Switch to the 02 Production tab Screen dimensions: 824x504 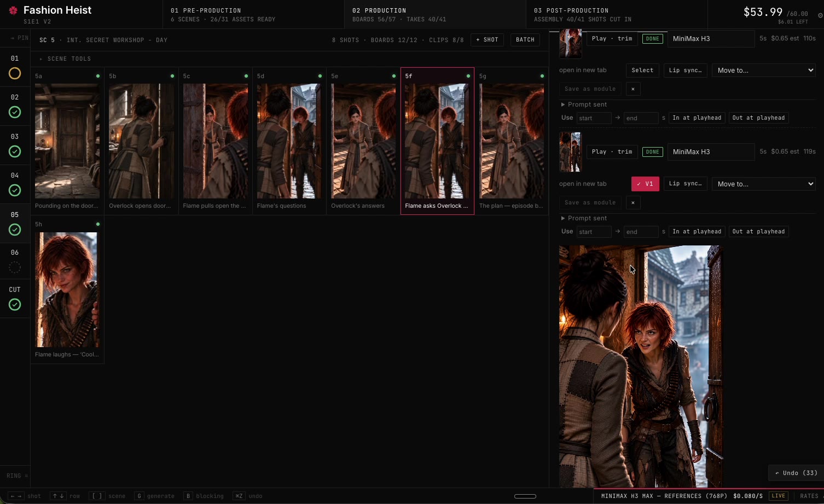(435, 14)
